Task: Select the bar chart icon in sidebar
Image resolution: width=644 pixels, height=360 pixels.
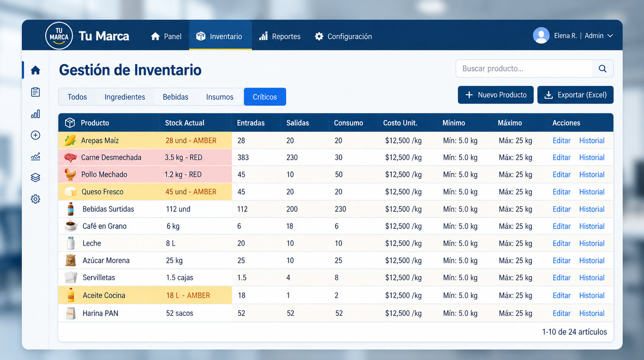Action: pyautogui.click(x=35, y=114)
